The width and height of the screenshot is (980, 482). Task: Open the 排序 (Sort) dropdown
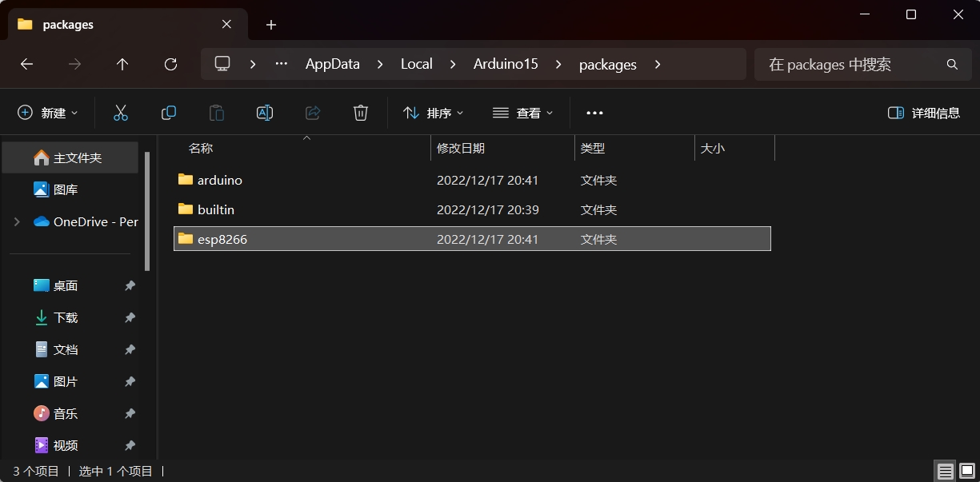[x=433, y=113]
